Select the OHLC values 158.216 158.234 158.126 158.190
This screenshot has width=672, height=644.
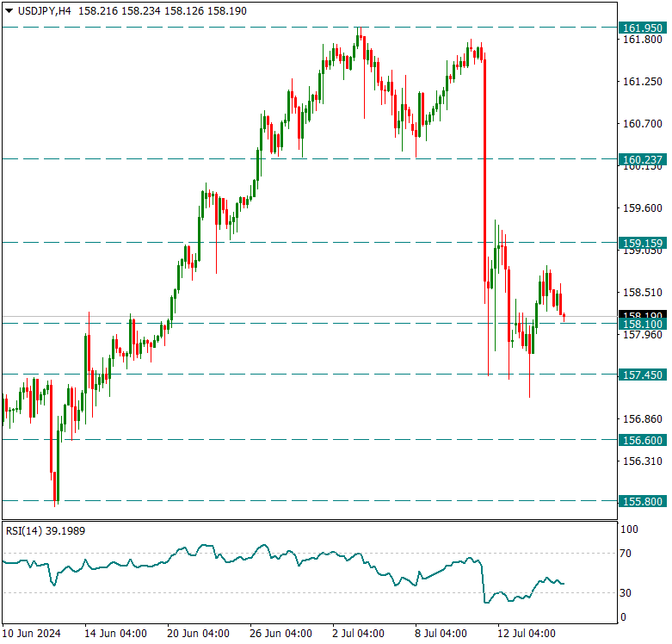point(163,11)
